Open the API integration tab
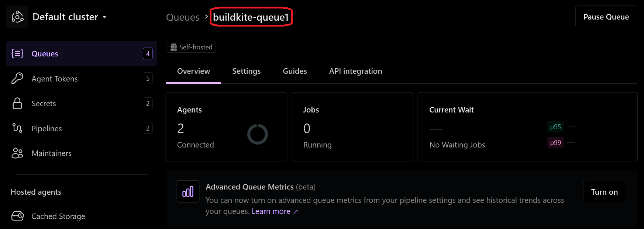The image size is (644, 229). (x=355, y=71)
